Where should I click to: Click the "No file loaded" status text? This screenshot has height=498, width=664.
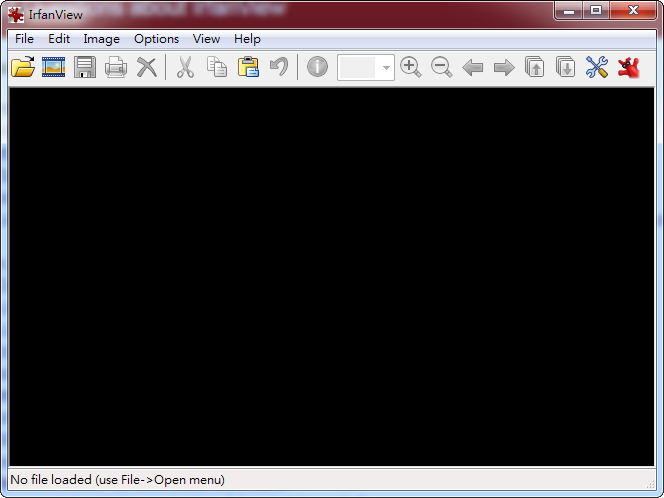(x=117, y=480)
